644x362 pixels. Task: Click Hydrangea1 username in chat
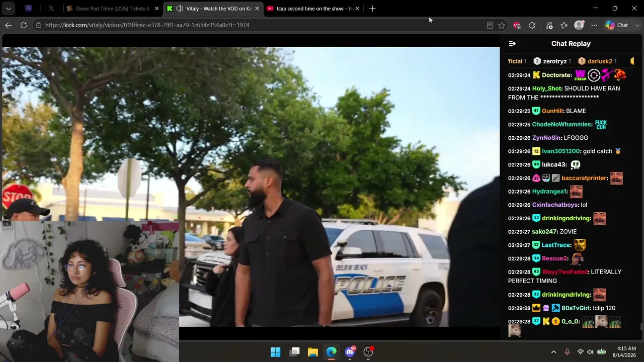click(550, 192)
